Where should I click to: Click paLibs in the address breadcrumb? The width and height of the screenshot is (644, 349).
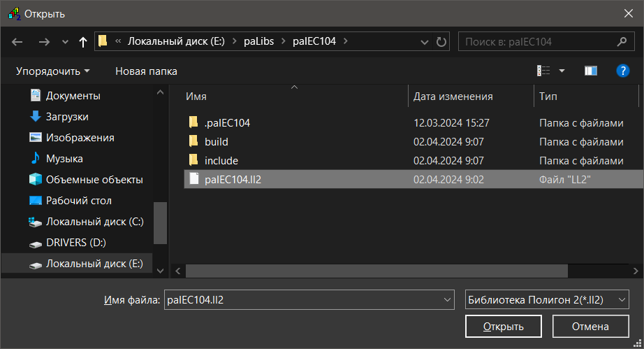[x=261, y=41]
